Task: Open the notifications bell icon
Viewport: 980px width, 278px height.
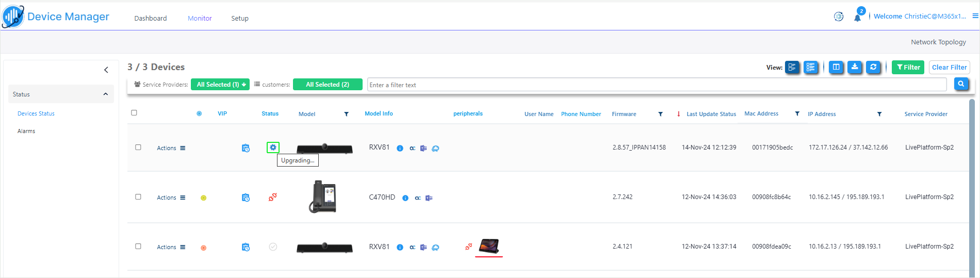Action: point(857,18)
